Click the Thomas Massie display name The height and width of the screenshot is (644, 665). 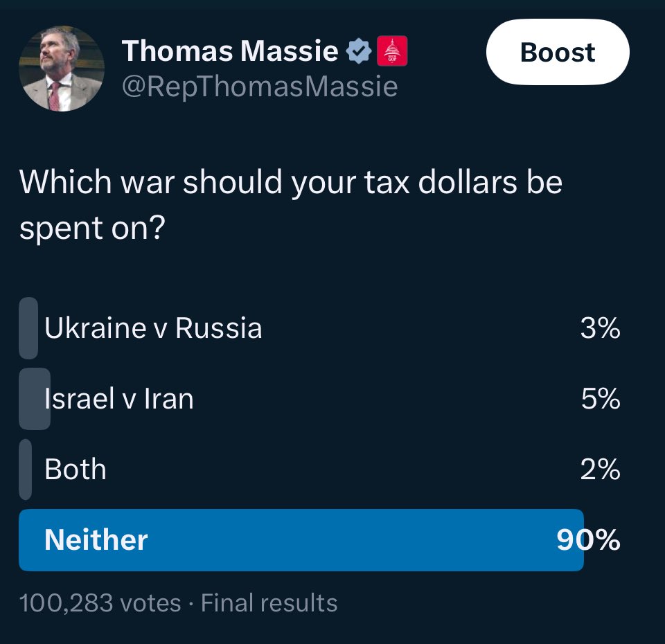[230, 52]
